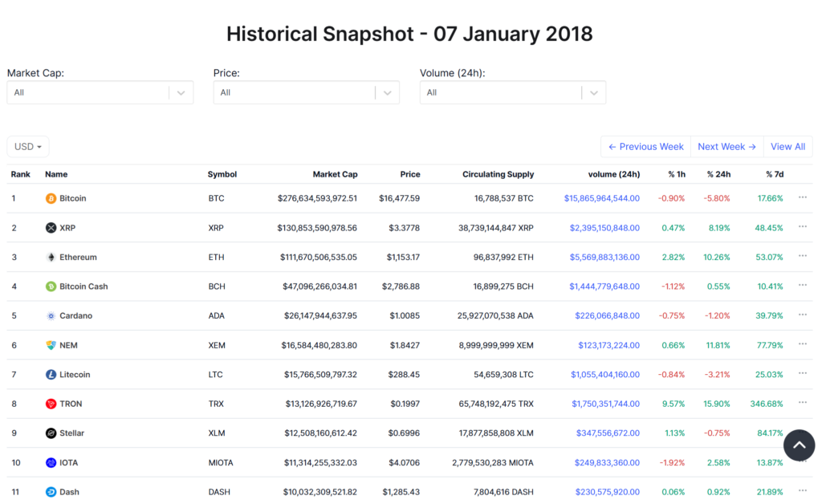This screenshot has width=822, height=504.
Task: Open the Stellar name link
Action: 71,433
